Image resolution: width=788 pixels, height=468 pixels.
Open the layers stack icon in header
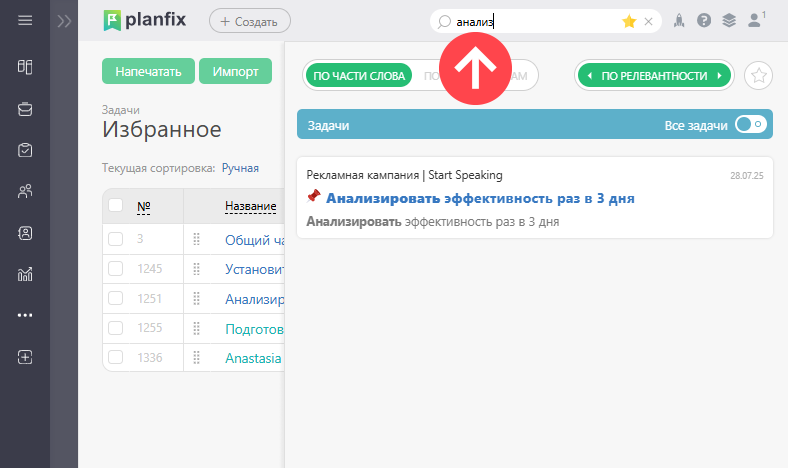(729, 21)
